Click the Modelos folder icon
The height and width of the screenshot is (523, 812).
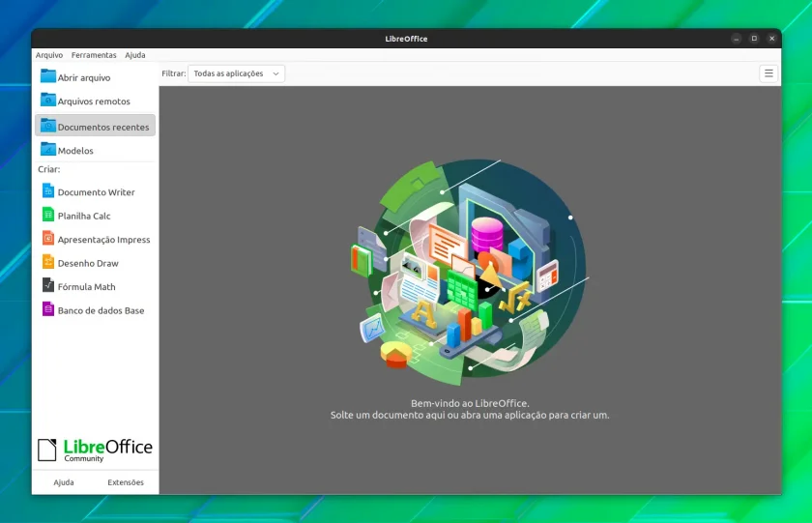point(48,149)
